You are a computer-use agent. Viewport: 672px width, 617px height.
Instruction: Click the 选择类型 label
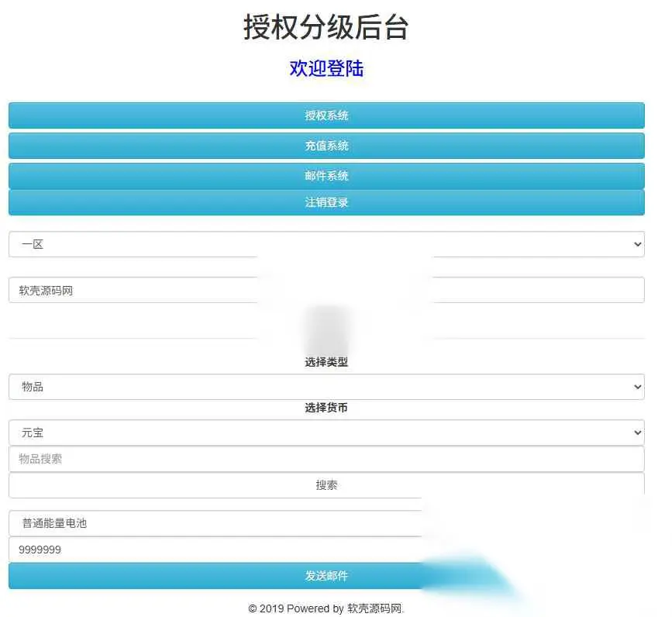coord(326,362)
